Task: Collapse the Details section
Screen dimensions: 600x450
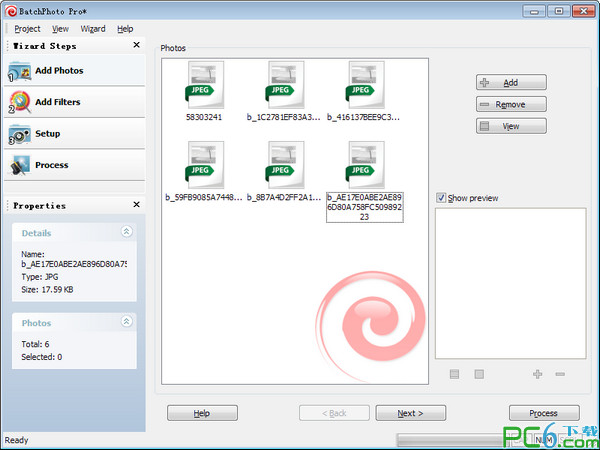Action: click(127, 232)
